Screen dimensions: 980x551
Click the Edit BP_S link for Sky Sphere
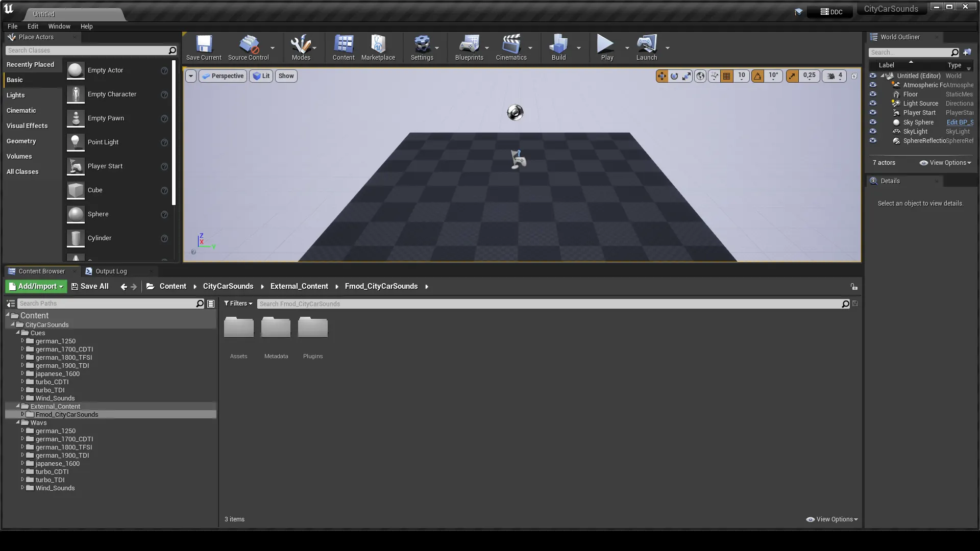960,122
